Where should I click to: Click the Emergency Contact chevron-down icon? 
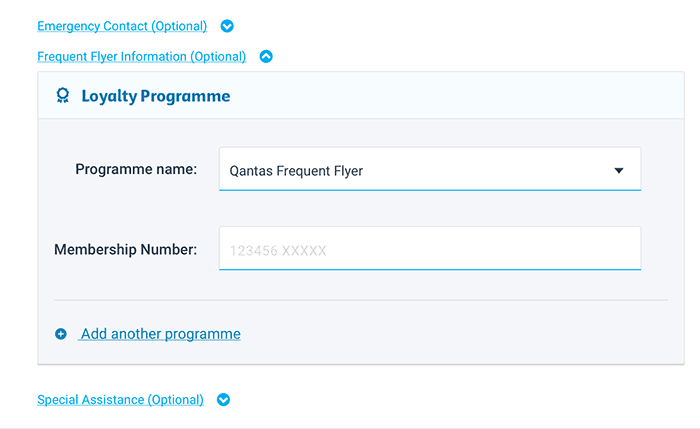coord(227,26)
